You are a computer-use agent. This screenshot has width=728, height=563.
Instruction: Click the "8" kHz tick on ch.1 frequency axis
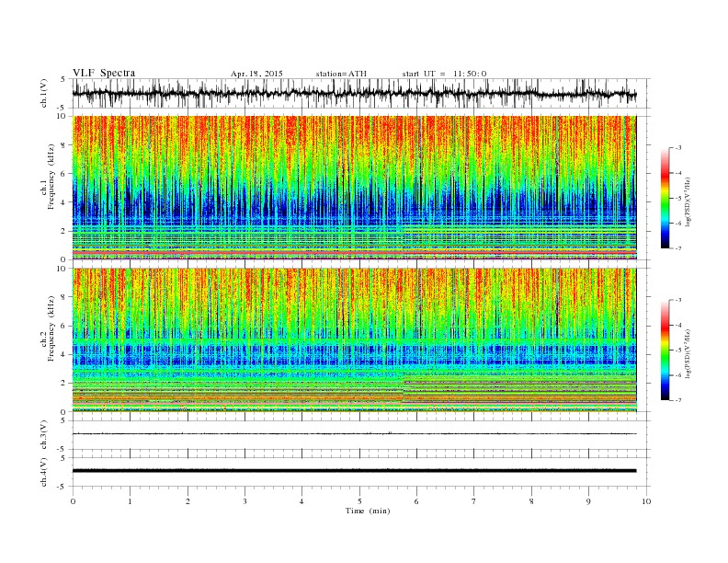point(64,145)
